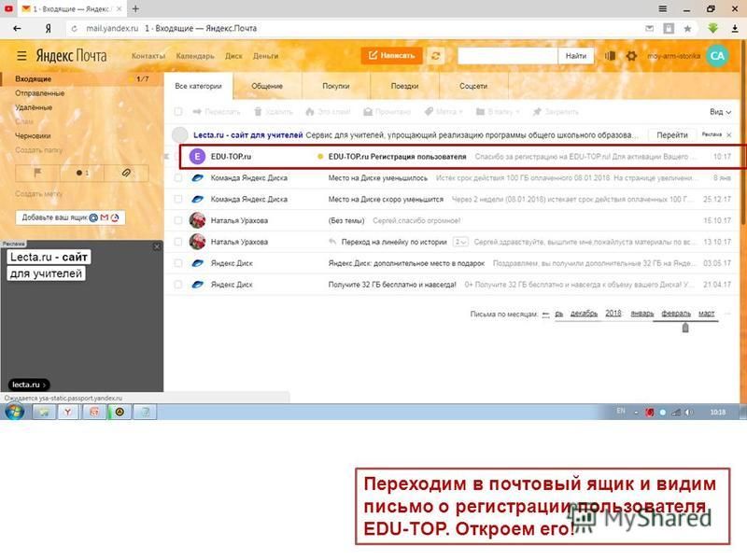Click the Яндекс 'Я' home button in the browser
This screenshot has height=560, width=747.
coord(49,29)
